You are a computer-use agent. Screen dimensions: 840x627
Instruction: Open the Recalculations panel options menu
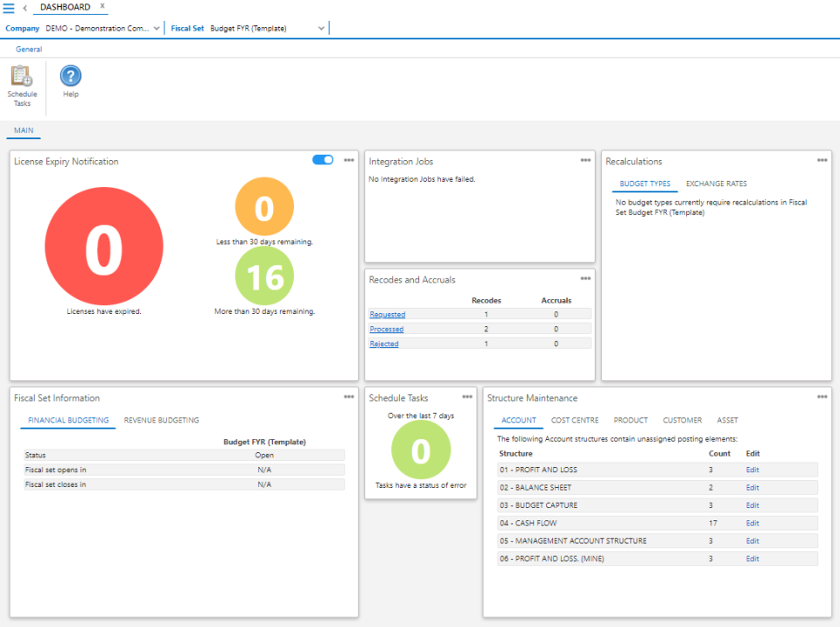coord(822,160)
